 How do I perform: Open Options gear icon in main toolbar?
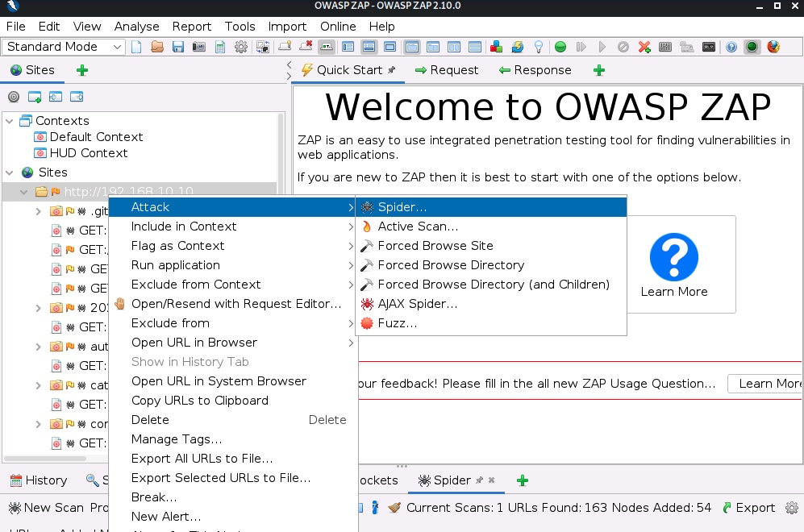coord(241,47)
